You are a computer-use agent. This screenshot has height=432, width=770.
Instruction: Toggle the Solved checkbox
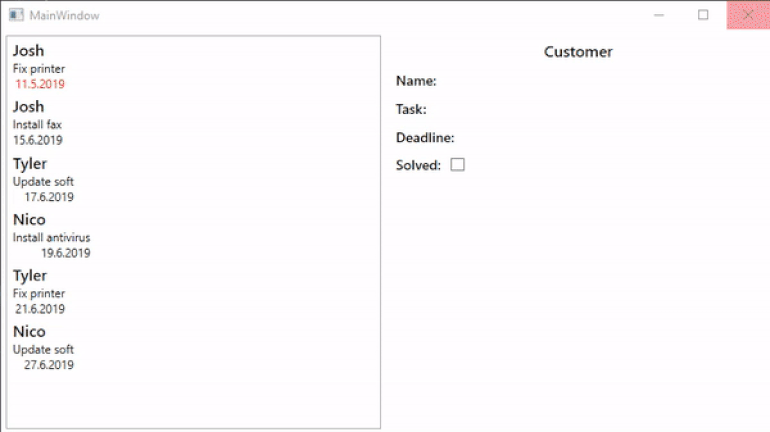point(458,165)
